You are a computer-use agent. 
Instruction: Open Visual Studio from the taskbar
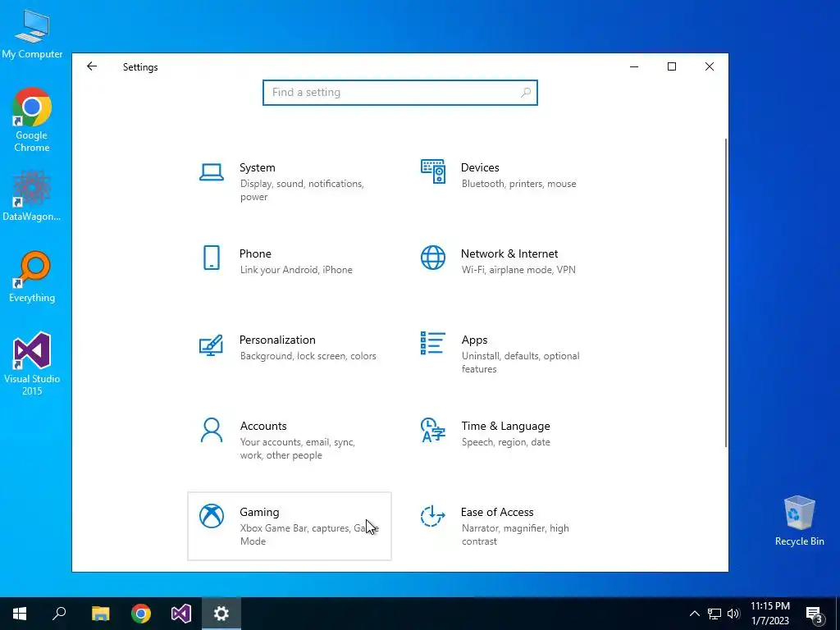coord(181,614)
